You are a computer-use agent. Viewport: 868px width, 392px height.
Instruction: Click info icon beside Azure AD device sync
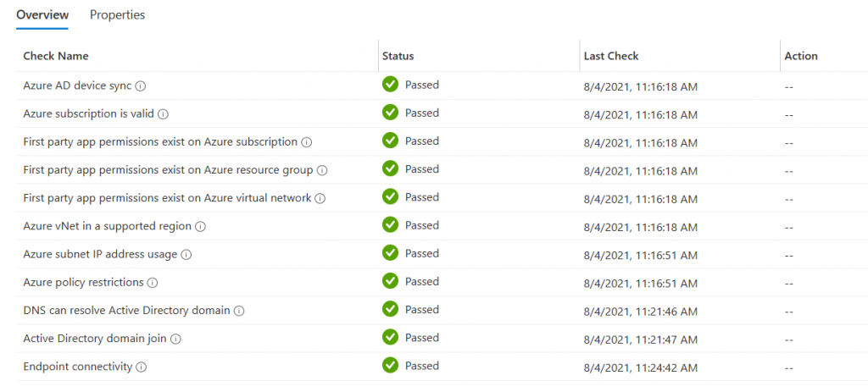point(141,86)
